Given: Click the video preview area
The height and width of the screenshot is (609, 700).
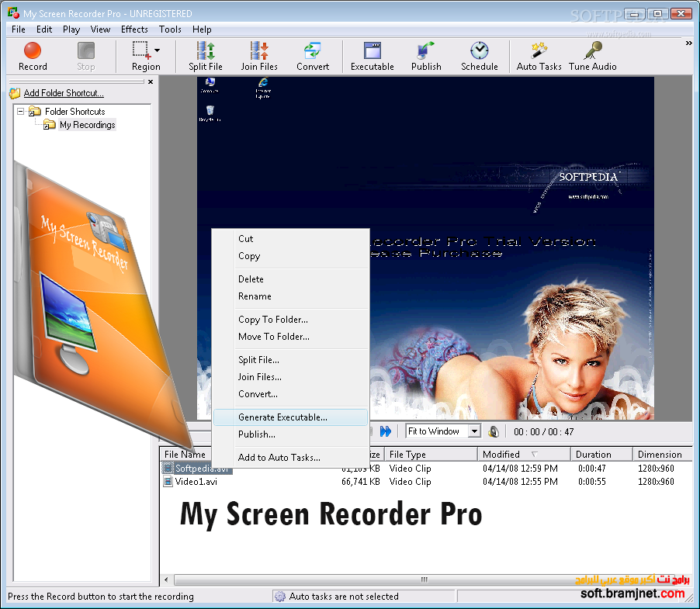Looking at the screenshot, I should 425,248.
